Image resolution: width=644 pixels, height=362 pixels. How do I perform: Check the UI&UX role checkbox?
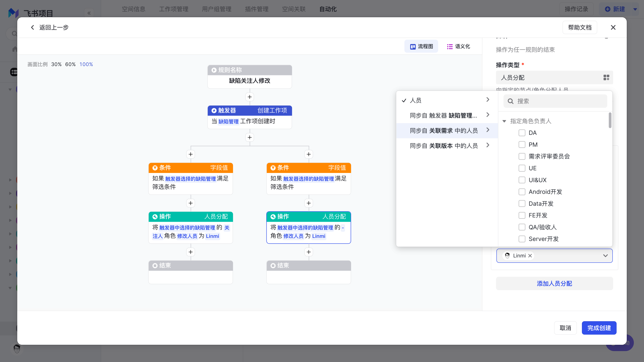coord(522,180)
